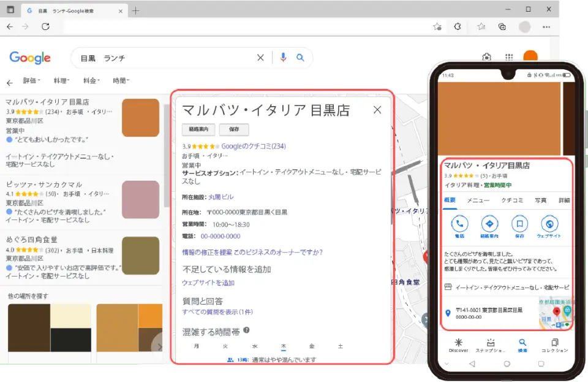Open マルバツ・イタリア目黒店 result in list

click(48, 102)
